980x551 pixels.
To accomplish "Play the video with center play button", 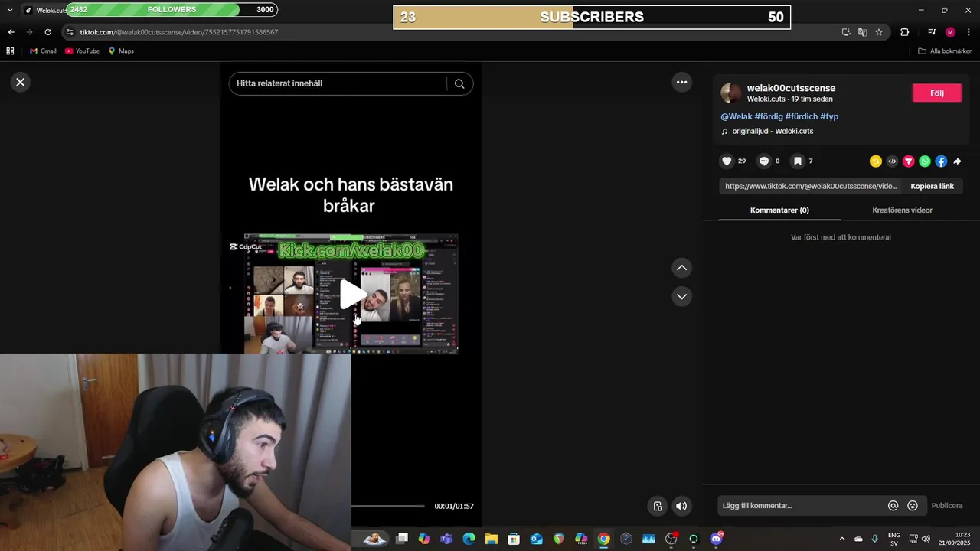I will 351,295.
